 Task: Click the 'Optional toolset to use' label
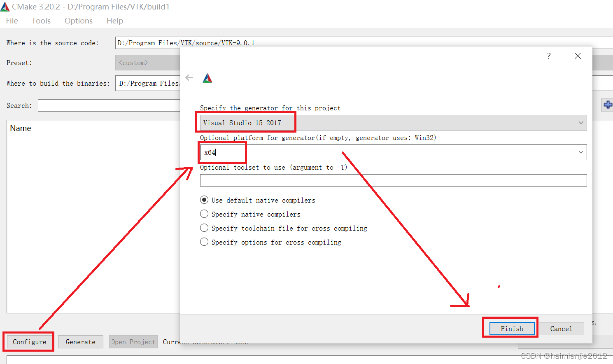click(273, 167)
